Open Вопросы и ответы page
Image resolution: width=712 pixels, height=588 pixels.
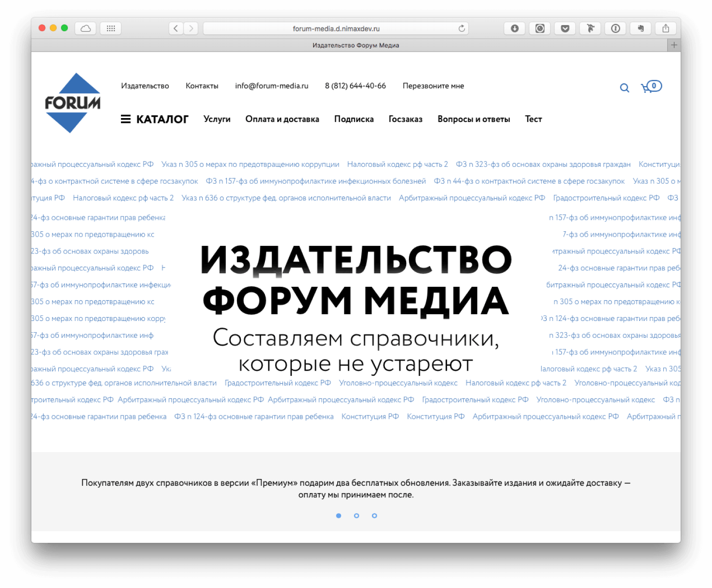(x=474, y=119)
